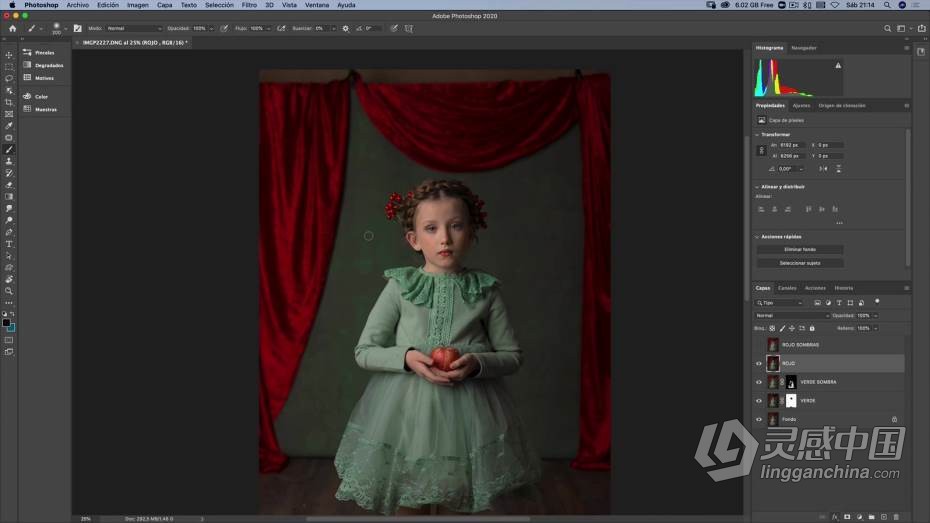Switch to the Navegador tab

[804, 48]
